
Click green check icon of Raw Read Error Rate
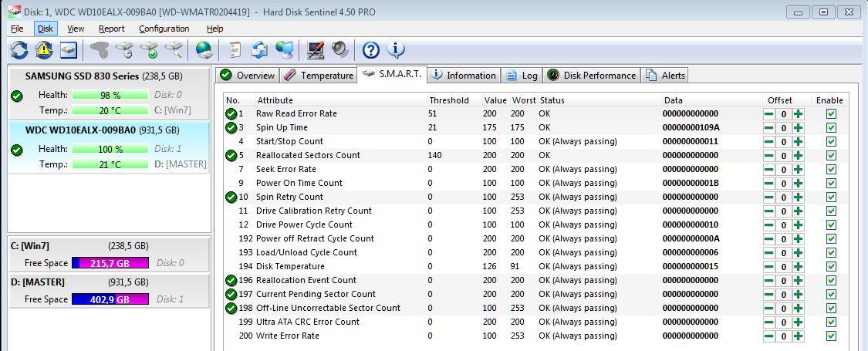(x=231, y=114)
